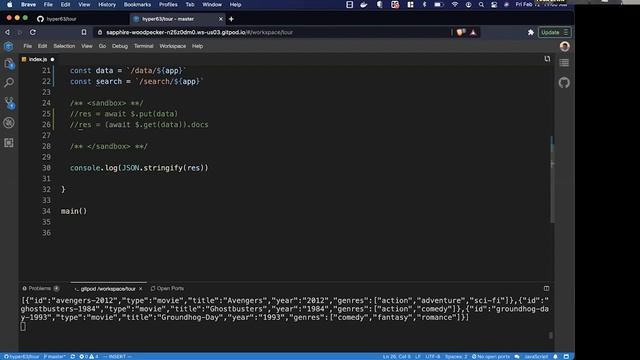Click the cursor position Ln/Col in the status bar
This screenshot has width=640, height=360.
(x=397, y=356)
